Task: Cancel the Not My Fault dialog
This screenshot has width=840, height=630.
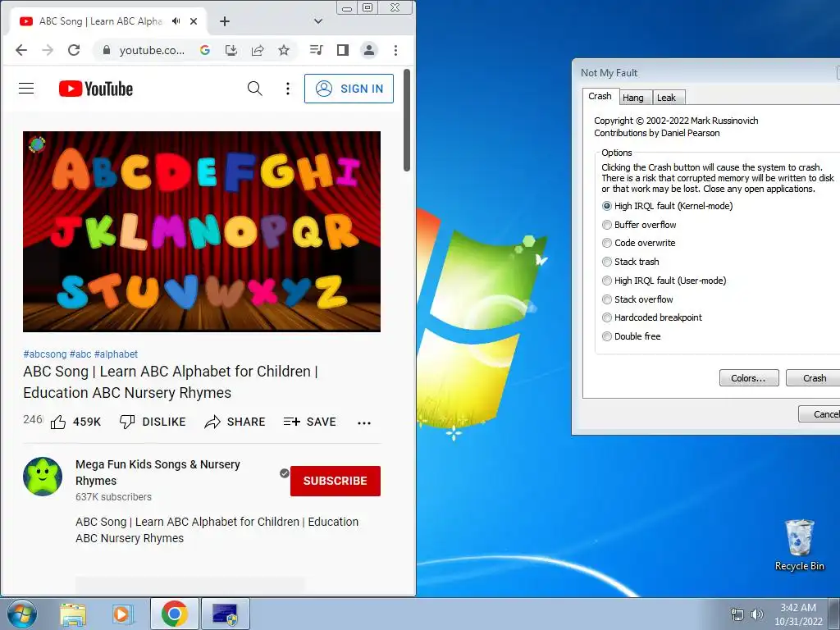Action: tap(819, 413)
